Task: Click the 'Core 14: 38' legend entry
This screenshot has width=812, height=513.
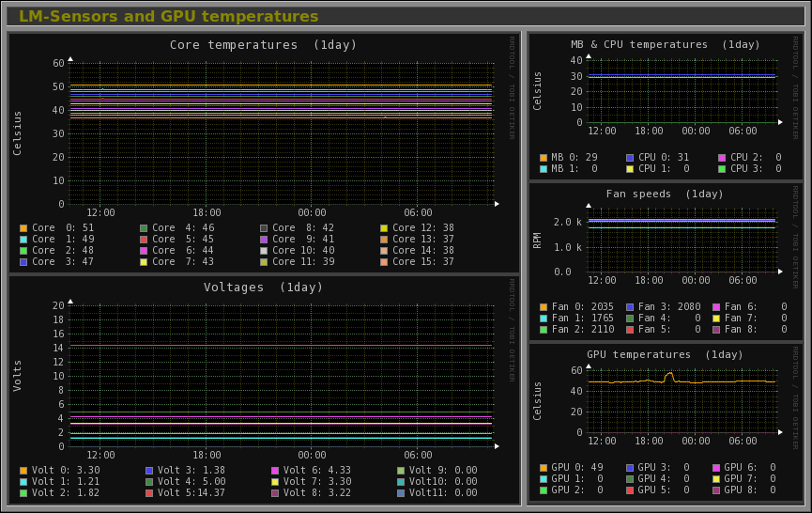Action: 418,251
